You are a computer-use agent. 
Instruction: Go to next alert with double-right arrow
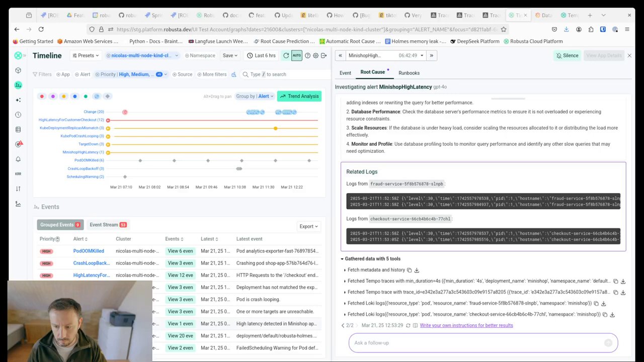(431, 55)
